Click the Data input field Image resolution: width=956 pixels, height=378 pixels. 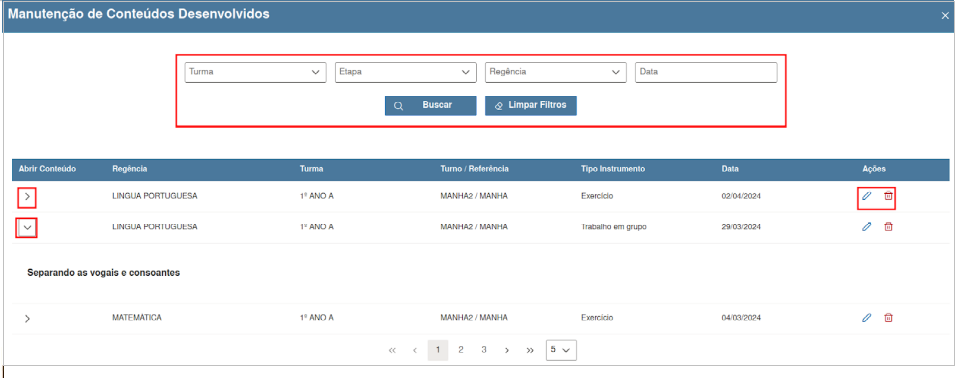tap(706, 72)
